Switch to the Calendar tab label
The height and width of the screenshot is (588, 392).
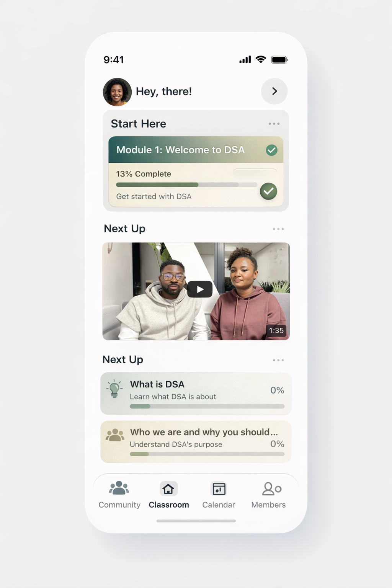[x=219, y=505]
